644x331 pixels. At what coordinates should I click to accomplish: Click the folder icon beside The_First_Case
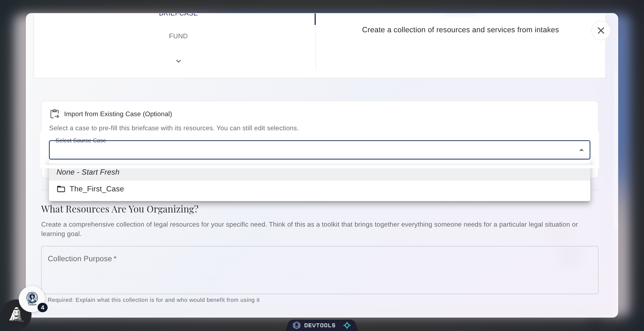click(61, 189)
